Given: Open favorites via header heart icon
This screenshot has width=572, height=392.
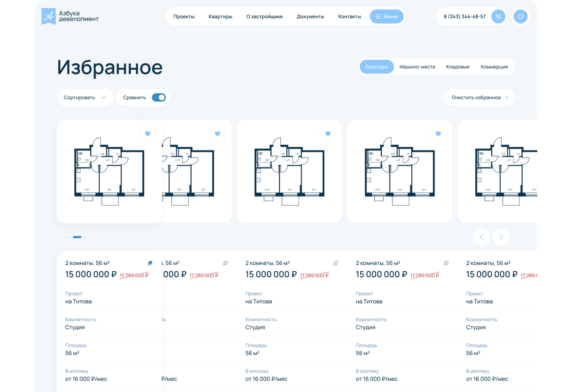Looking at the screenshot, I should click(521, 16).
